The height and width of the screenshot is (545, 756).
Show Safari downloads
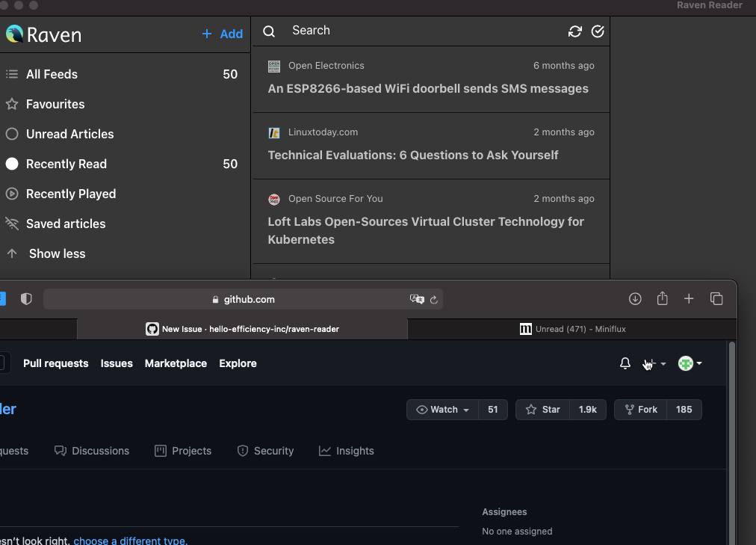point(635,299)
